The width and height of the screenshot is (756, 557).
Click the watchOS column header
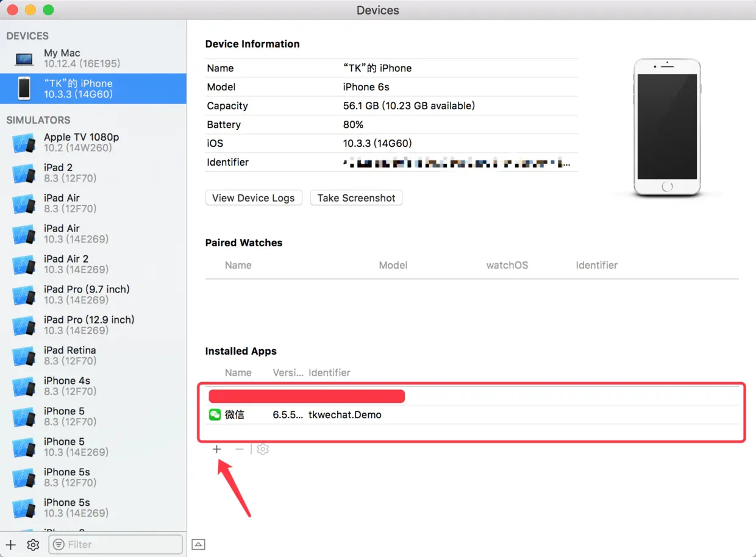507,265
